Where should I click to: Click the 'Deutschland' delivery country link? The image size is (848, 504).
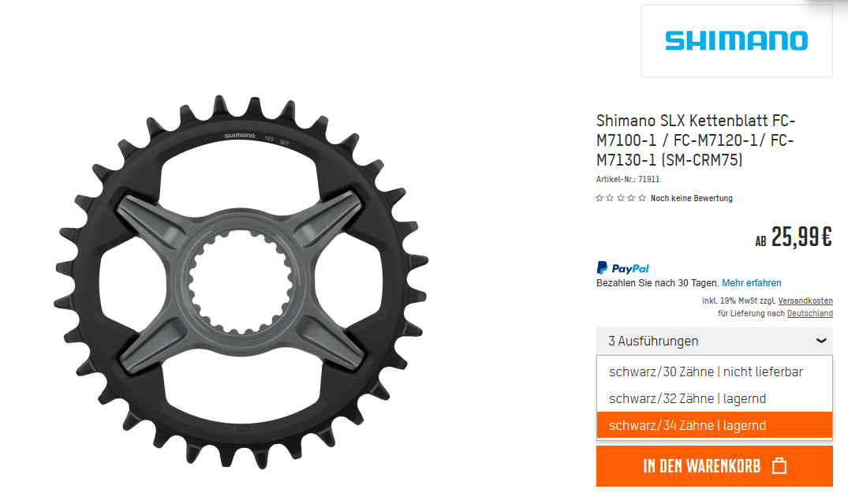(x=809, y=314)
